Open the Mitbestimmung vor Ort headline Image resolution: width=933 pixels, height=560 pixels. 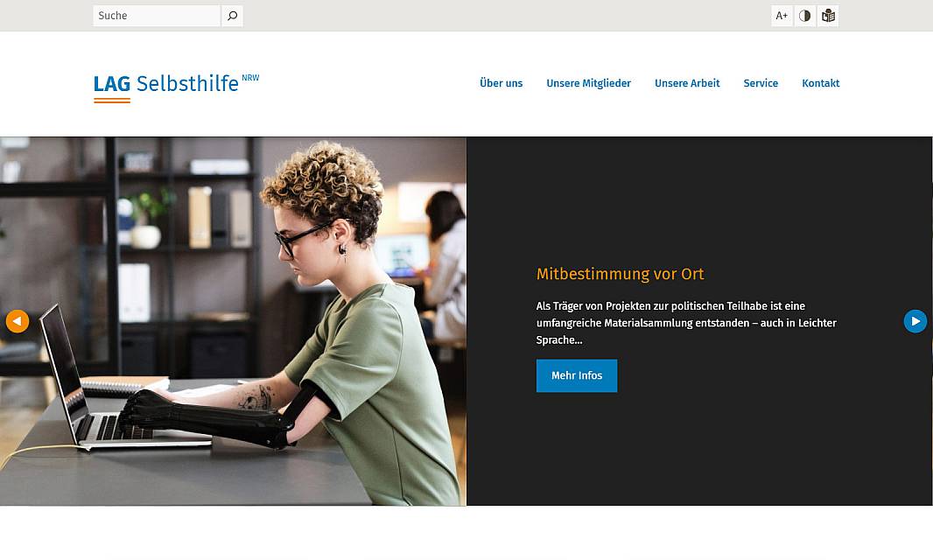point(620,274)
